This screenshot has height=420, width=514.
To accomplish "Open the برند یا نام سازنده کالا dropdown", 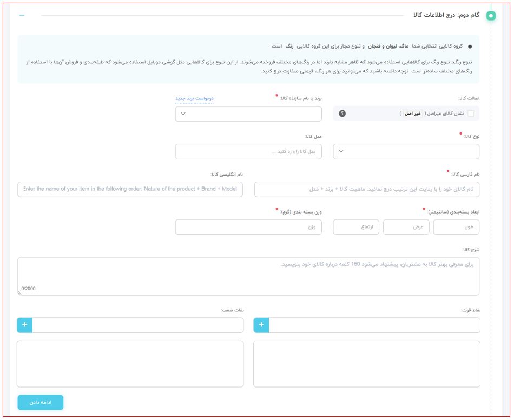I will tap(248, 114).
